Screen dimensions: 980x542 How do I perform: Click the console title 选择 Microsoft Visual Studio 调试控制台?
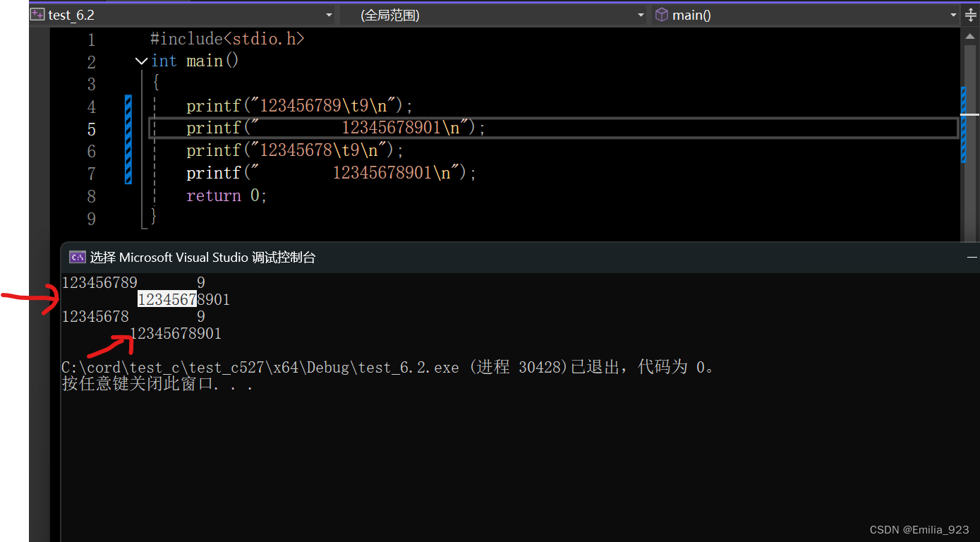point(202,258)
